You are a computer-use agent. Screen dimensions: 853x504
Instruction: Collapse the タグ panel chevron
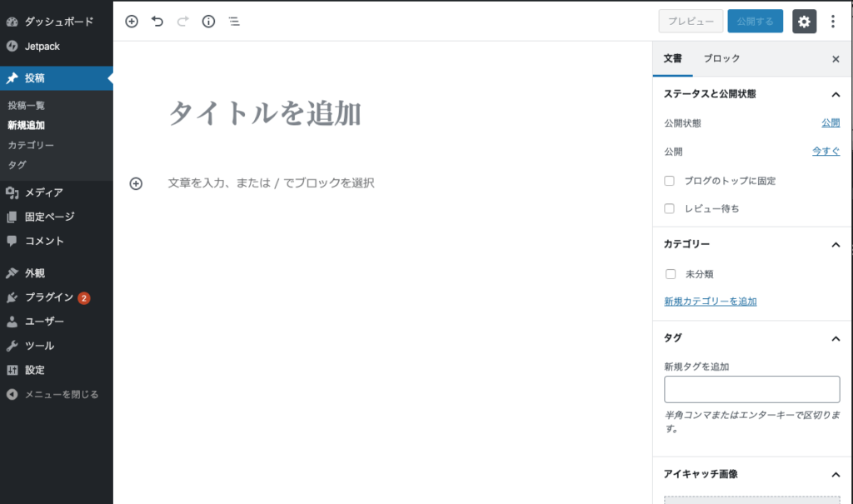(x=836, y=338)
